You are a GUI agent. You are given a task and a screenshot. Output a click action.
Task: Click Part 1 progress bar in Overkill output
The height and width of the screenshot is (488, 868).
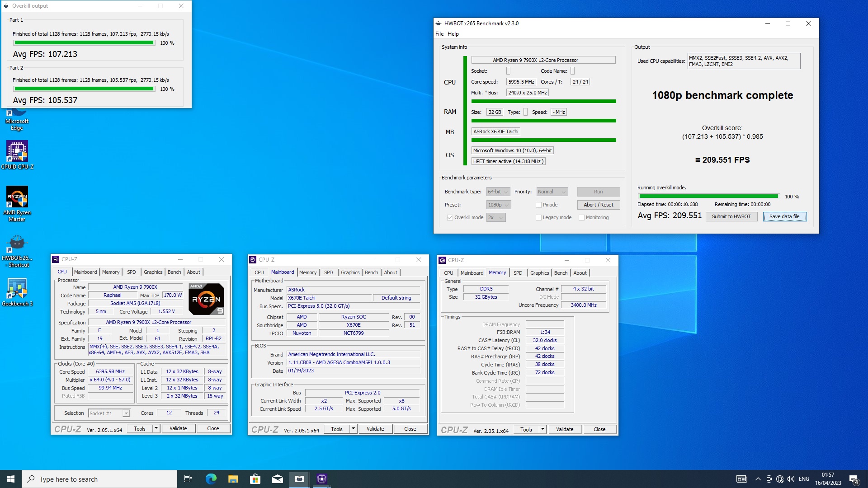tap(84, 43)
